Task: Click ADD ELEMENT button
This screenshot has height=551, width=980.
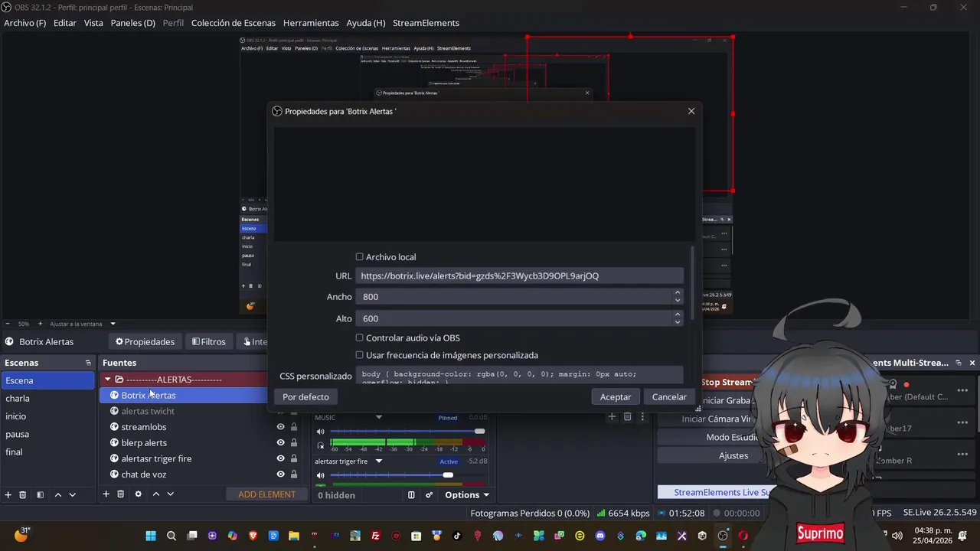Action: pos(266,494)
